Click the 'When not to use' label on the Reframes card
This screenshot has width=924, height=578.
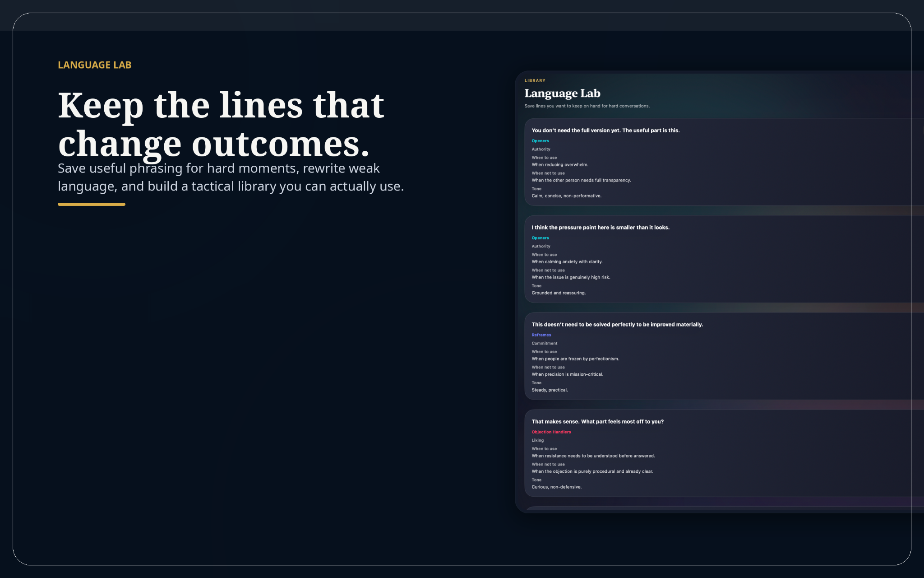point(548,367)
